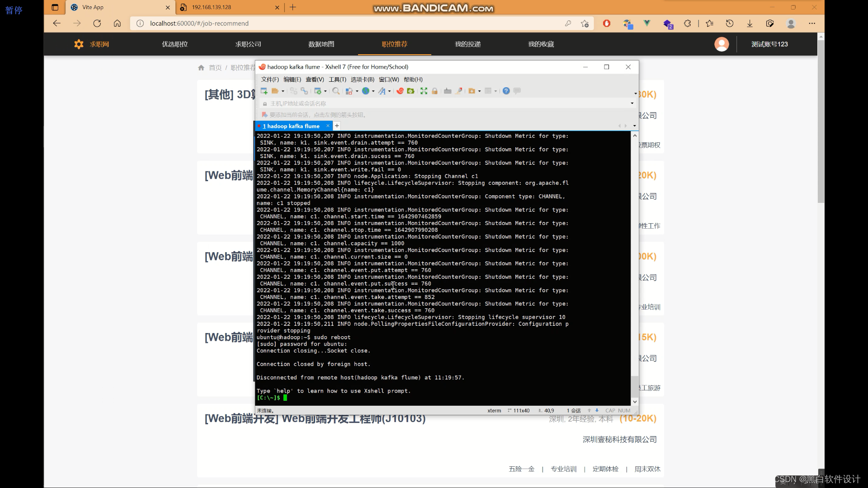Open the dropdown arrow next to the globe icon
Image resolution: width=868 pixels, height=488 pixels.
point(373,91)
